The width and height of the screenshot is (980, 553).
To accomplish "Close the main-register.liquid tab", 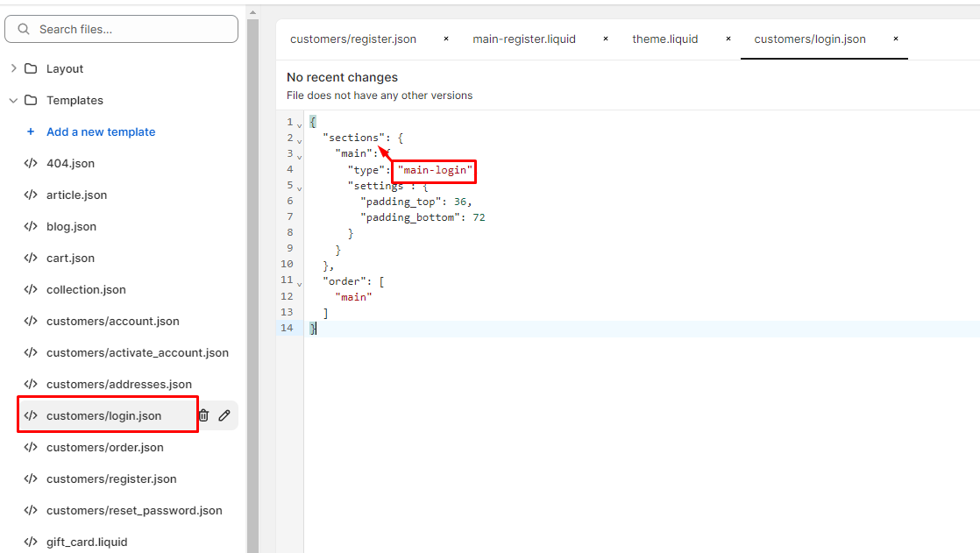I will coord(606,39).
